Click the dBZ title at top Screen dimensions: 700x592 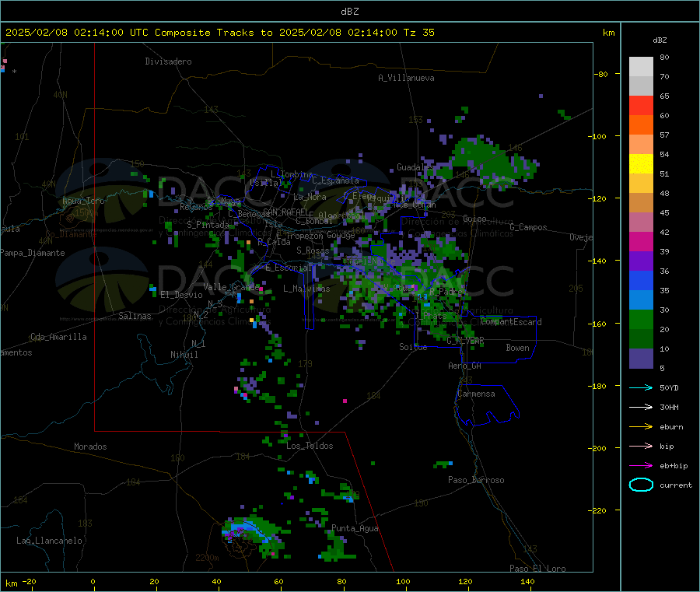[349, 12]
